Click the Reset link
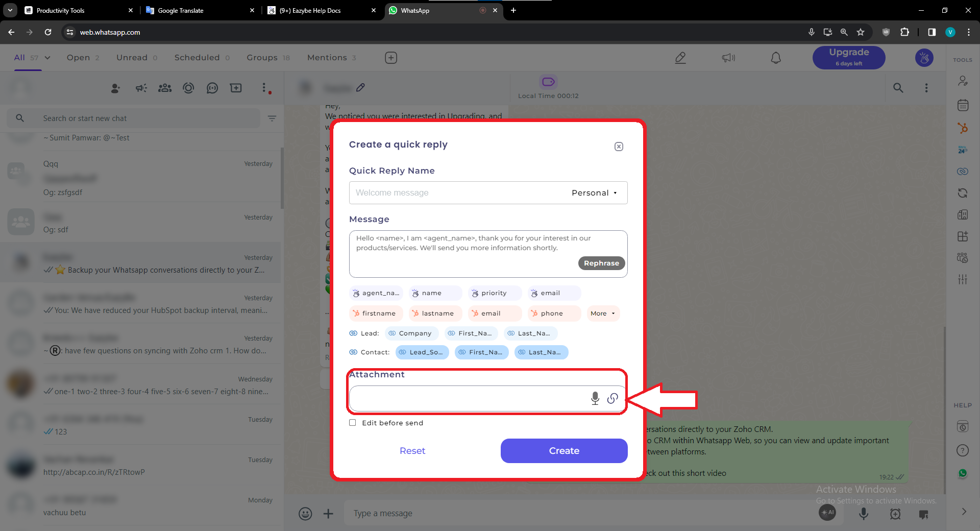Image resolution: width=980 pixels, height=531 pixels. [412, 451]
